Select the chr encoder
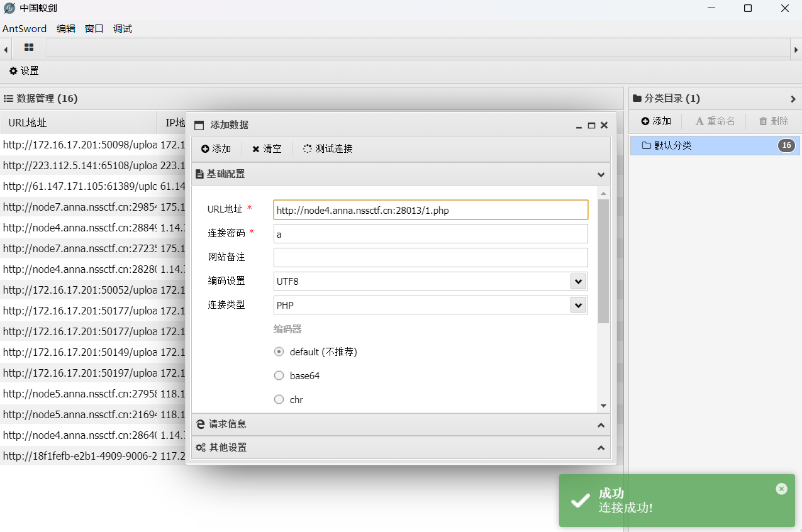 (279, 399)
